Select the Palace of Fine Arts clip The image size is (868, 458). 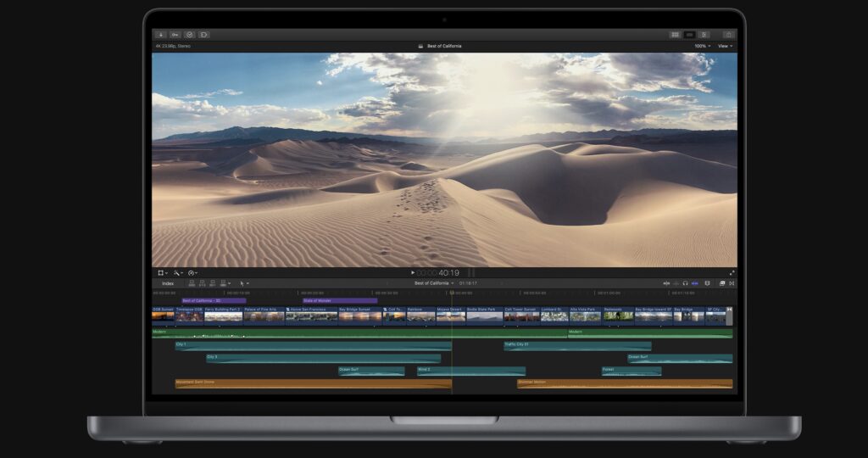[264, 316]
